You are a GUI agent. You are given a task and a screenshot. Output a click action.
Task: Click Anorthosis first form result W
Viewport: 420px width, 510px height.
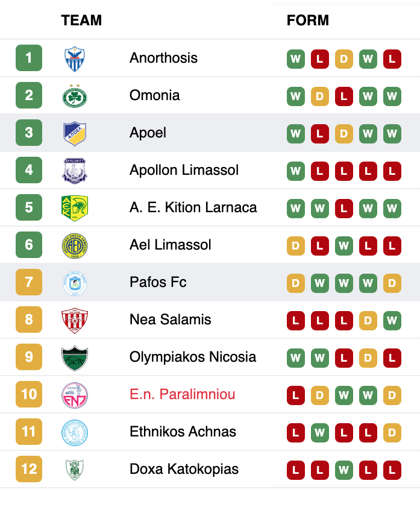295,59
